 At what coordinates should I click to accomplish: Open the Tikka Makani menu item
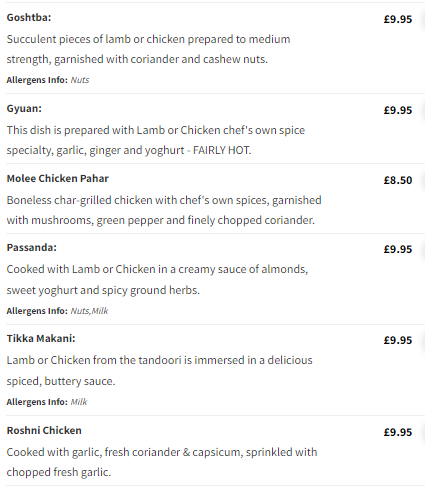tap(41, 338)
